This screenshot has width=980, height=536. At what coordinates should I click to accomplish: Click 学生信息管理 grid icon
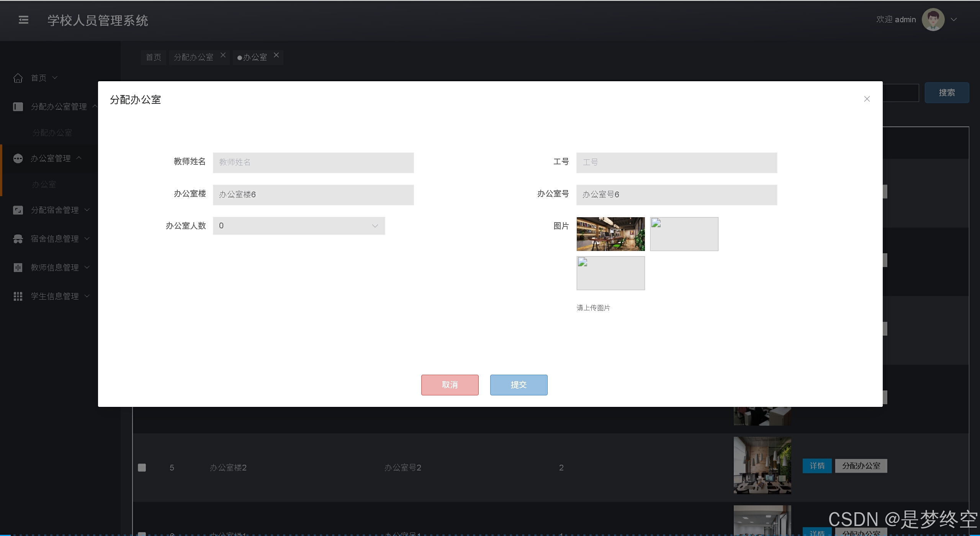click(x=18, y=296)
